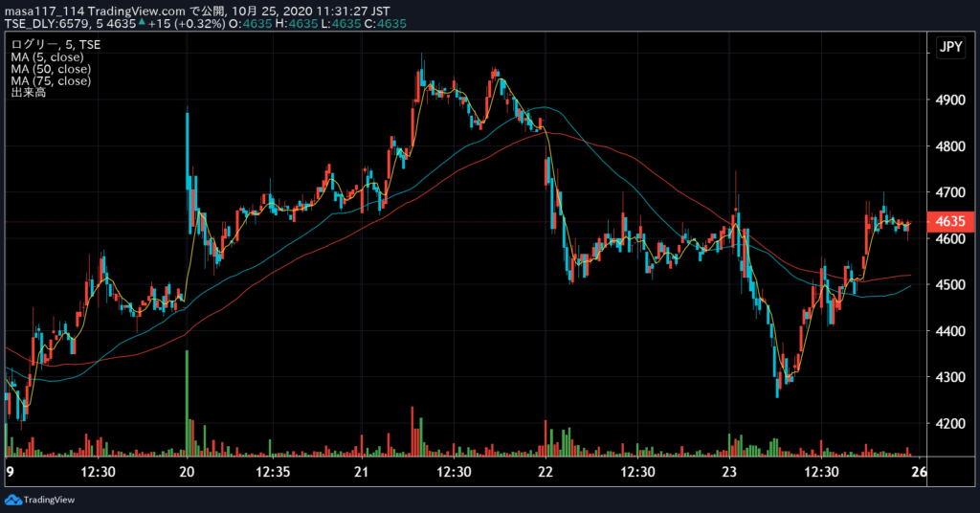Click the date label 26 on time axis
The width and height of the screenshot is (980, 513).
919,472
